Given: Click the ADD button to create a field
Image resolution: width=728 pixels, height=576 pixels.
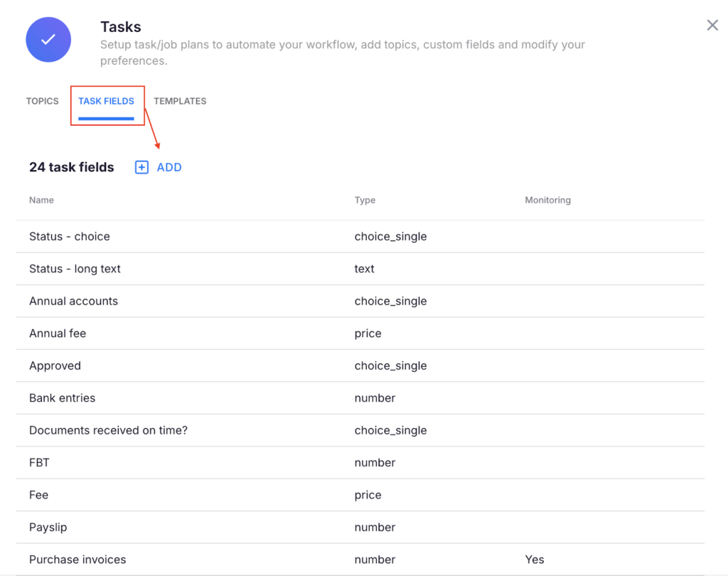Looking at the screenshot, I should click(168, 166).
